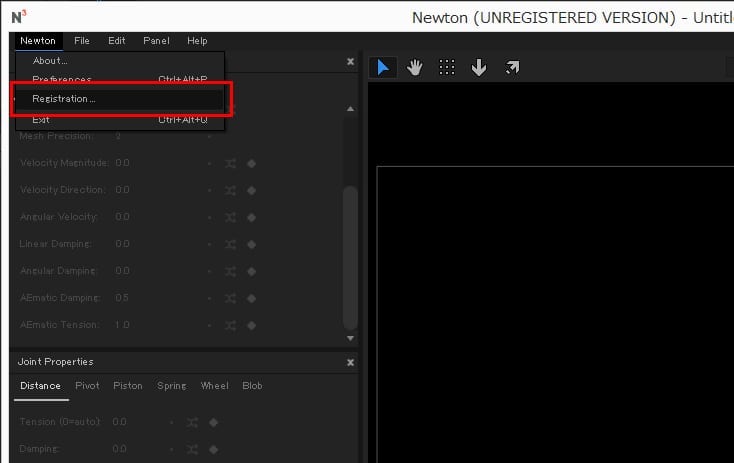Click keyframe diamond for Angular Velocity
Image resolution: width=734 pixels, height=463 pixels.
[251, 217]
